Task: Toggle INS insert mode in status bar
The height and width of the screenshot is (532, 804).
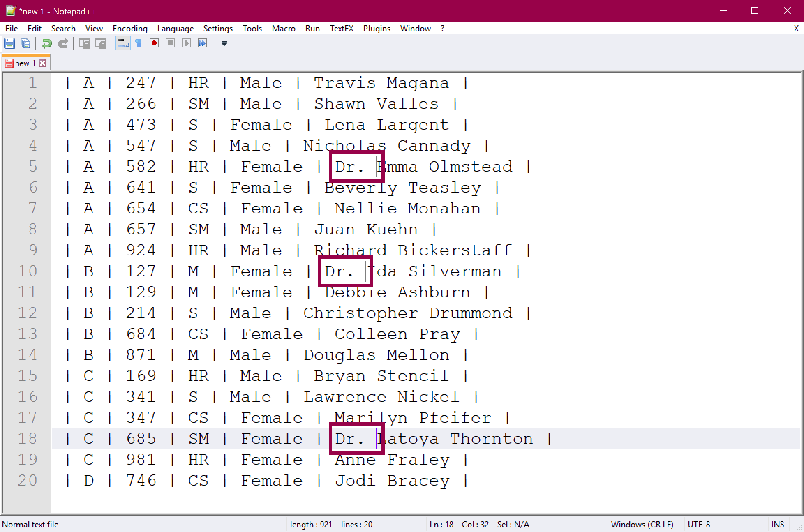Action: pos(777,524)
